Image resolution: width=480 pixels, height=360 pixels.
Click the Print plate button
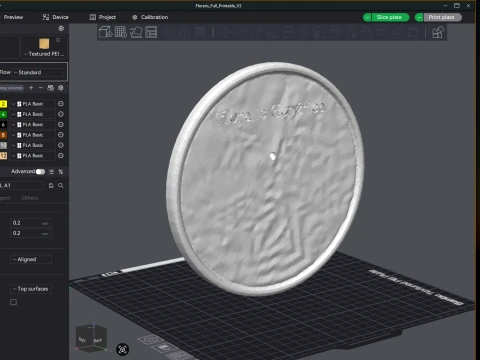tap(442, 17)
